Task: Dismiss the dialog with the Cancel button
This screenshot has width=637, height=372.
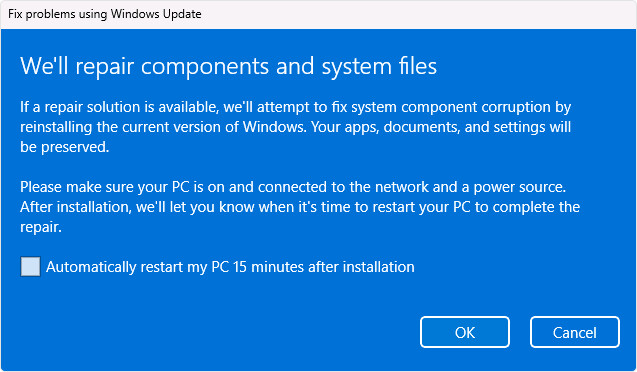Action: (x=574, y=332)
